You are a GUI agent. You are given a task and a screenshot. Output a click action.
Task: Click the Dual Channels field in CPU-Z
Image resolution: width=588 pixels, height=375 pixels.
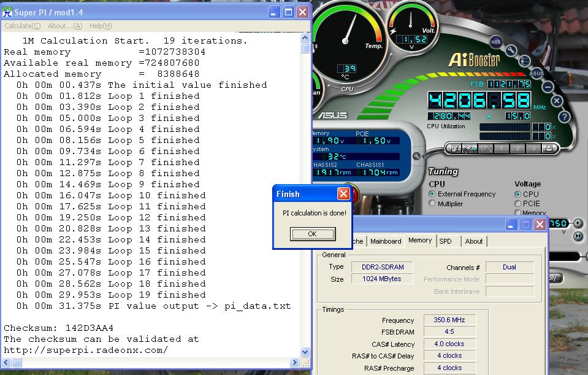click(510, 267)
